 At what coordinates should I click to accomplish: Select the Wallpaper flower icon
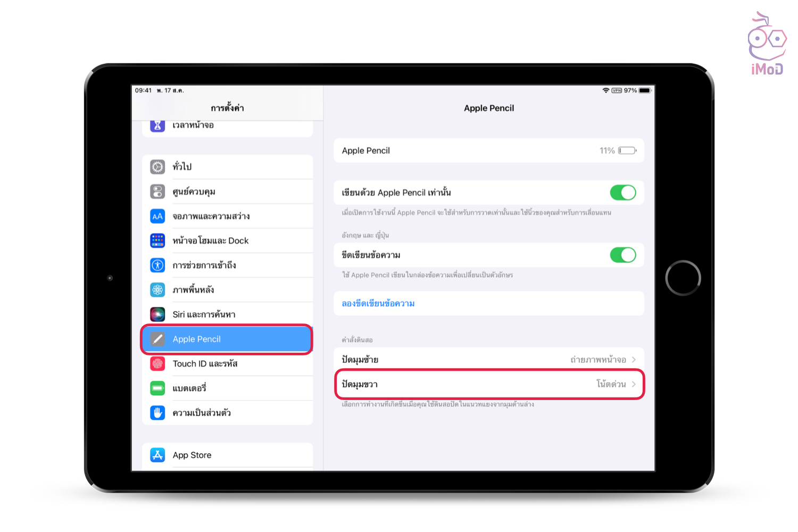click(x=157, y=289)
